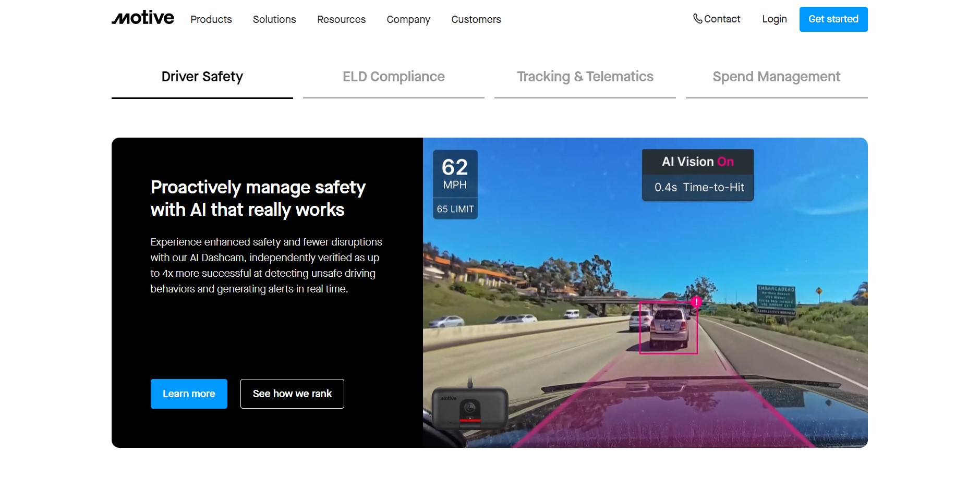Image resolution: width=980 pixels, height=478 pixels.
Task: Click the Motive logo
Action: click(142, 18)
